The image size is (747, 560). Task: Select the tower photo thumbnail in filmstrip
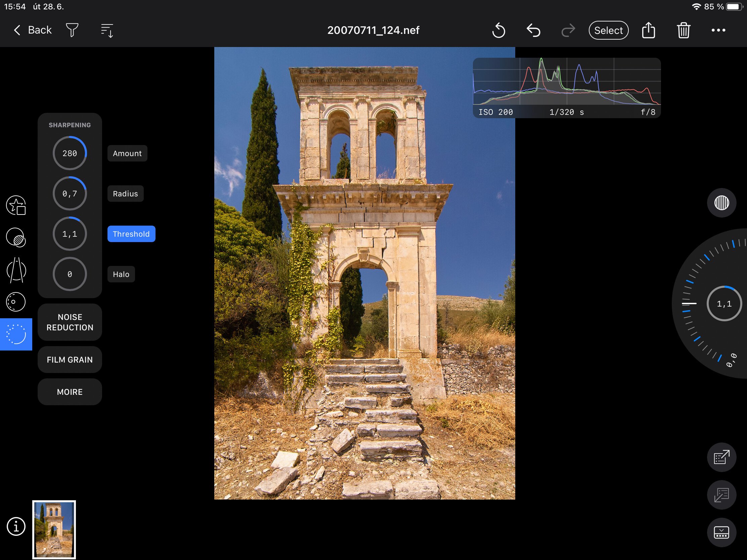pos(54,529)
